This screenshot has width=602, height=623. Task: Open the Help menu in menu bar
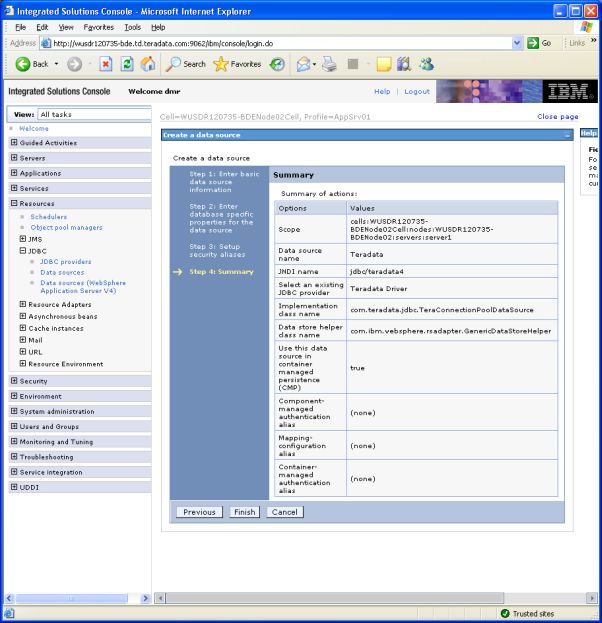(x=158, y=27)
